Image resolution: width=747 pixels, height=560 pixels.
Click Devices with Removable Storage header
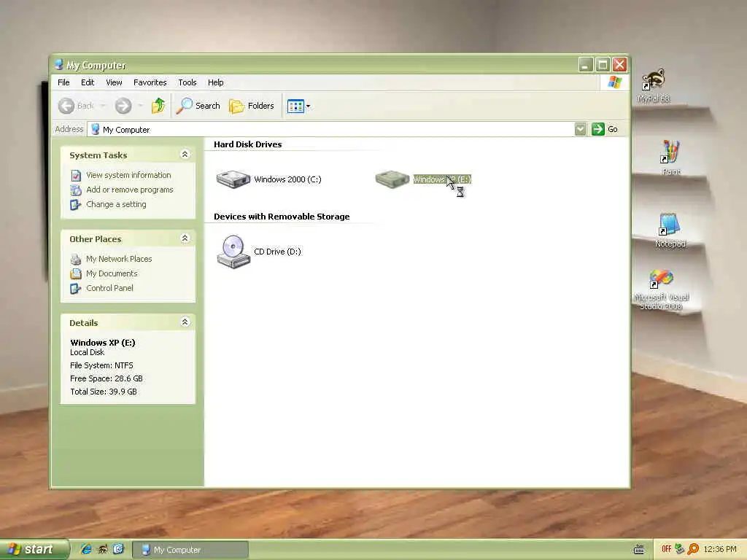pyautogui.click(x=282, y=217)
